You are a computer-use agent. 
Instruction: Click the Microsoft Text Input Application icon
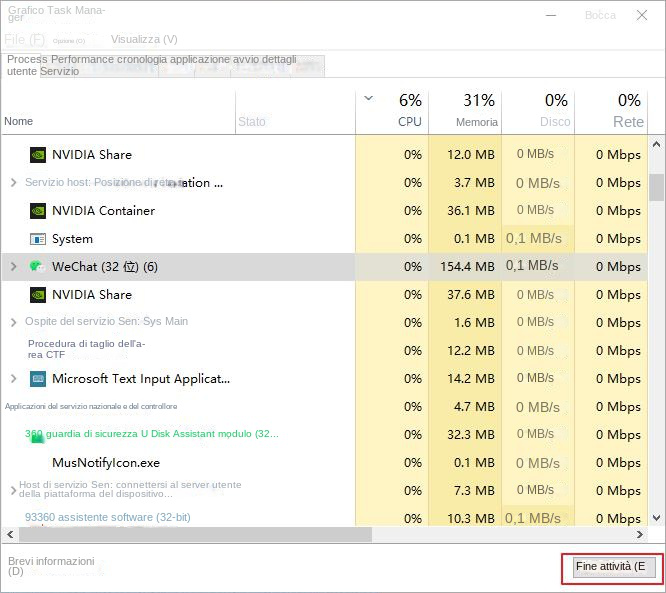(x=38, y=379)
